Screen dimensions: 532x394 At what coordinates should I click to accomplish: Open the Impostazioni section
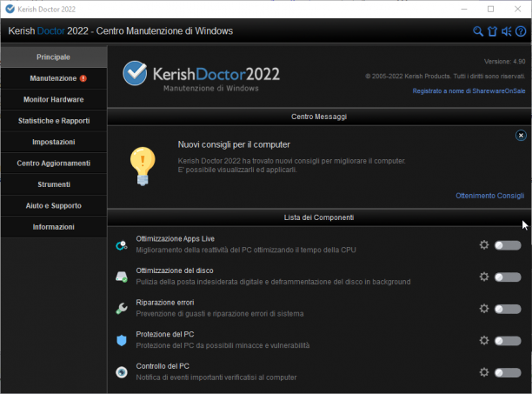coord(54,142)
